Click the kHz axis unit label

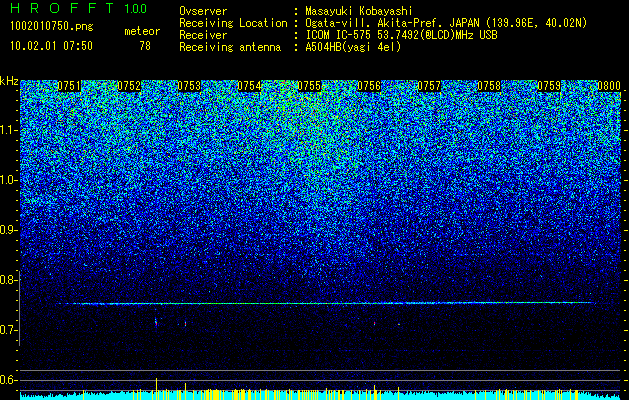tap(9, 81)
